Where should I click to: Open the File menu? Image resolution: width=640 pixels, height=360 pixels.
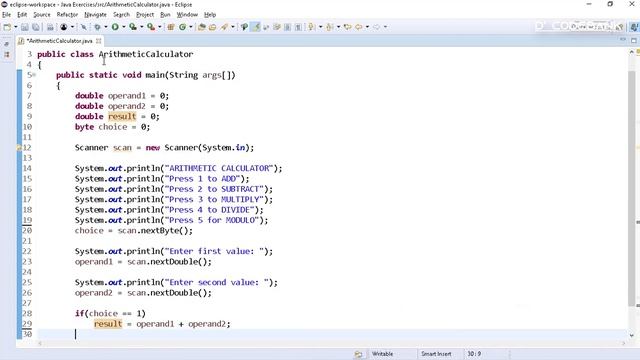click(6, 15)
